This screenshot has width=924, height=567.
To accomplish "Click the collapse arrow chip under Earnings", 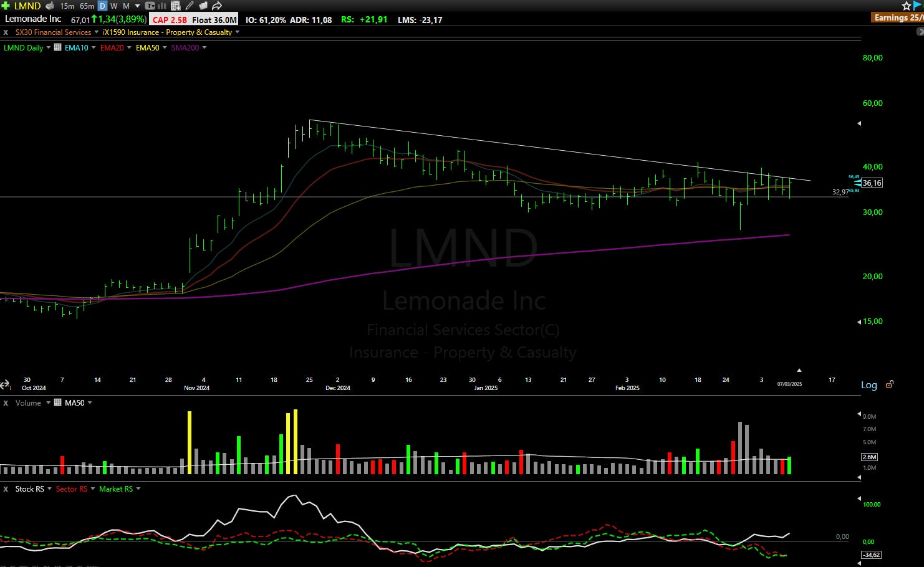I will (x=920, y=31).
